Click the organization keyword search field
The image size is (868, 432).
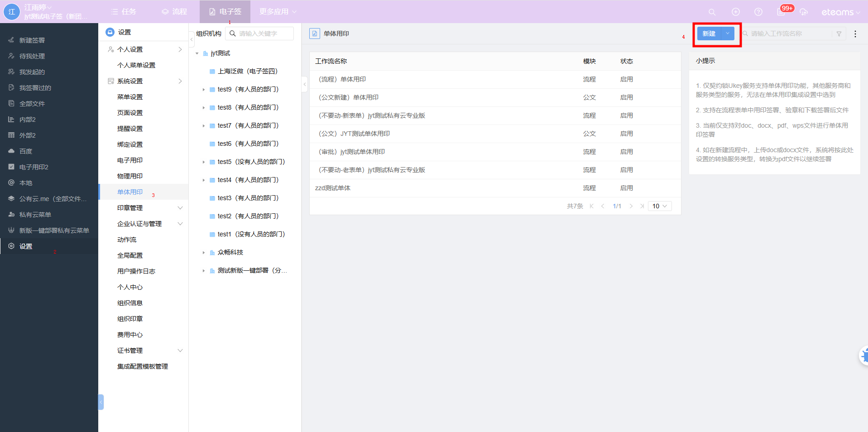pos(263,34)
